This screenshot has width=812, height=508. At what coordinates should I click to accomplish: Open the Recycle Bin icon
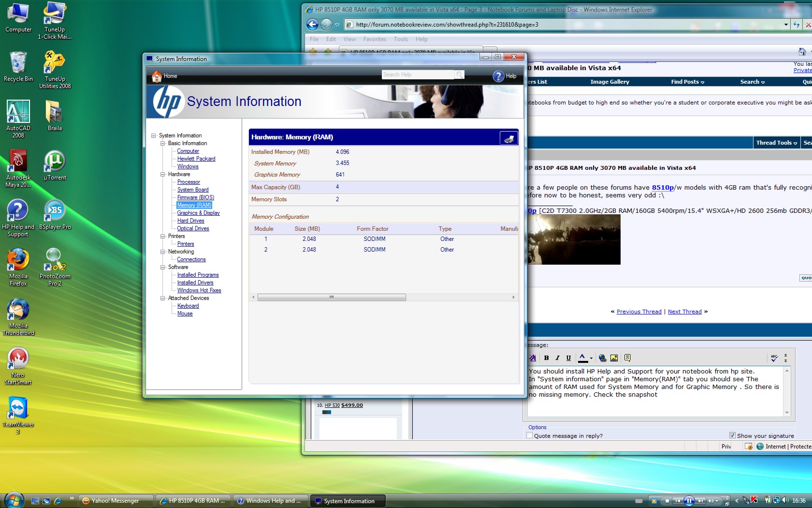18,66
